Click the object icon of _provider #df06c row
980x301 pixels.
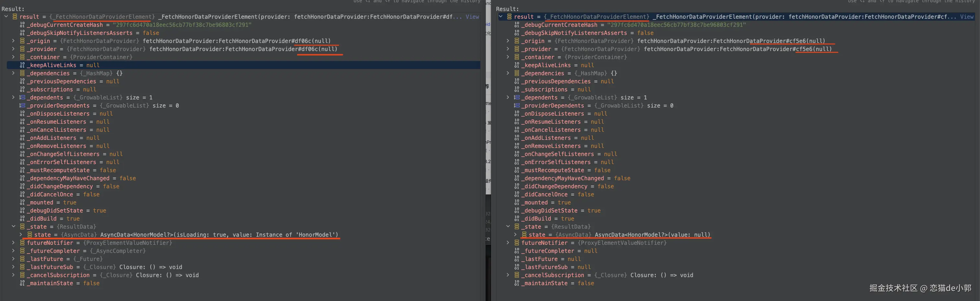point(22,49)
